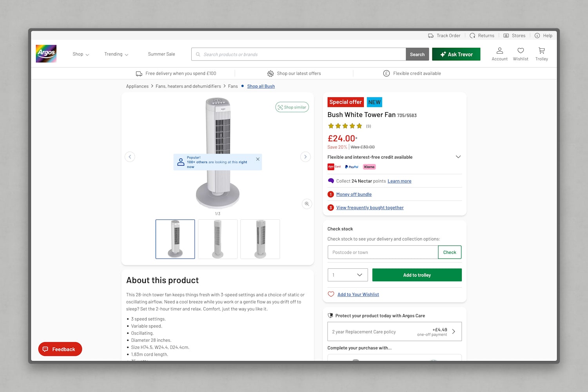Go to Fans breadcrumb
The height and width of the screenshot is (392, 588).
pyautogui.click(x=233, y=86)
